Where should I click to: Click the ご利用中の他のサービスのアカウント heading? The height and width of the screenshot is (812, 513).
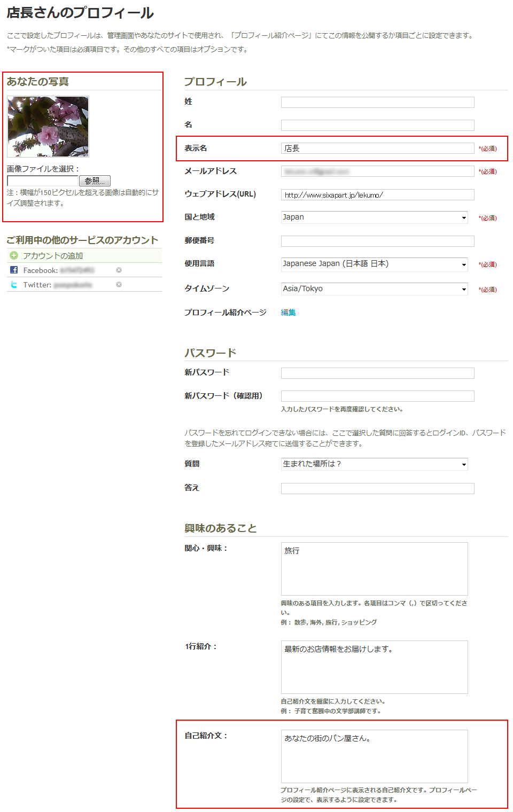click(82, 240)
